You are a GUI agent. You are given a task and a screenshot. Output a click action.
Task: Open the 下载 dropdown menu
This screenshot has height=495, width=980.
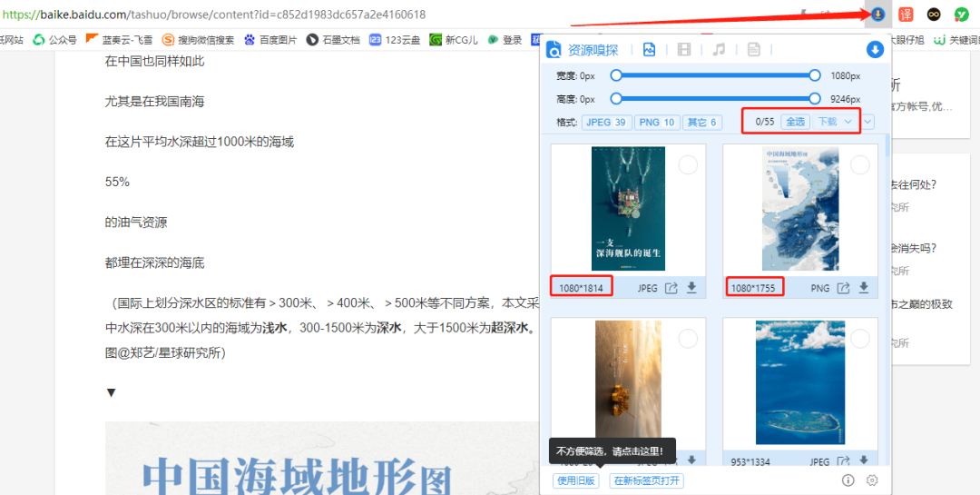pos(836,122)
